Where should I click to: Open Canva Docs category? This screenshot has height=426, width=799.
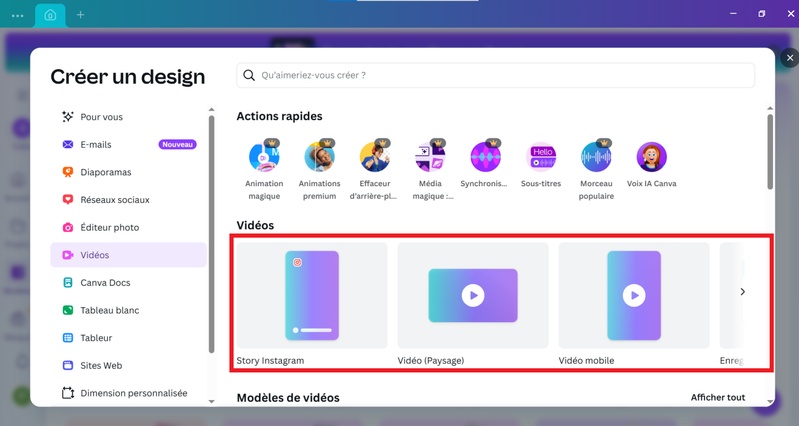(128, 282)
